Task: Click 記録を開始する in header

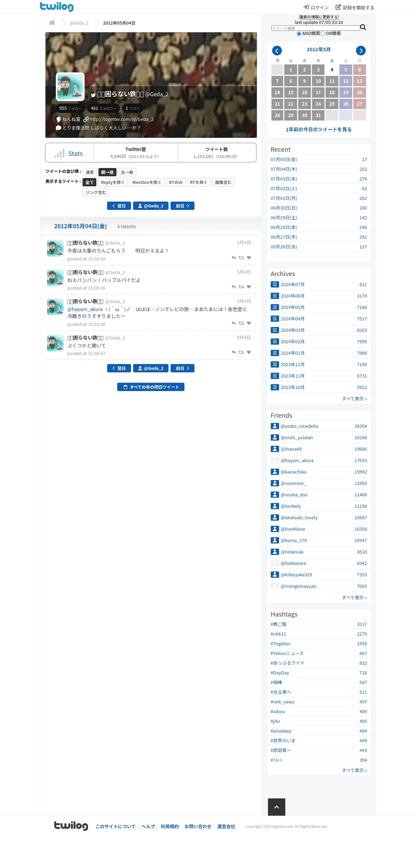Action: [x=355, y=7]
